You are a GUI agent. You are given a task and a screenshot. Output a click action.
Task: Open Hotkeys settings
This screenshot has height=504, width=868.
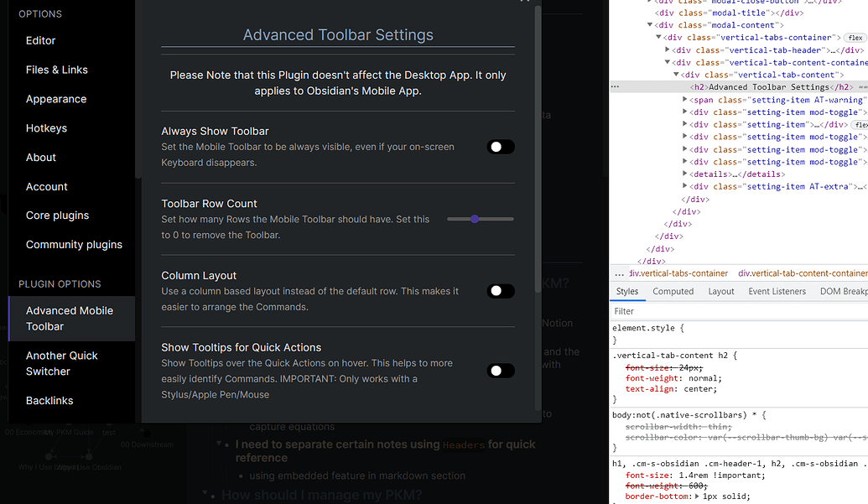[46, 128]
